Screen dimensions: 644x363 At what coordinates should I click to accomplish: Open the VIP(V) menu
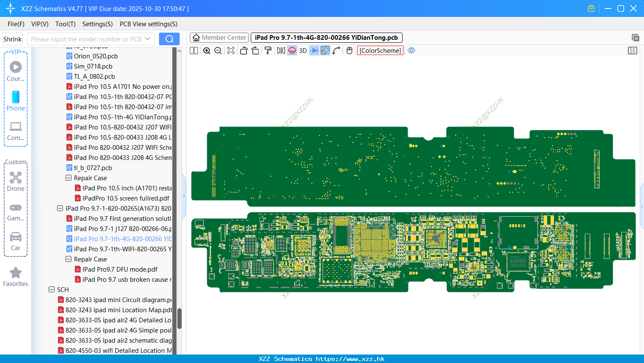click(x=40, y=24)
